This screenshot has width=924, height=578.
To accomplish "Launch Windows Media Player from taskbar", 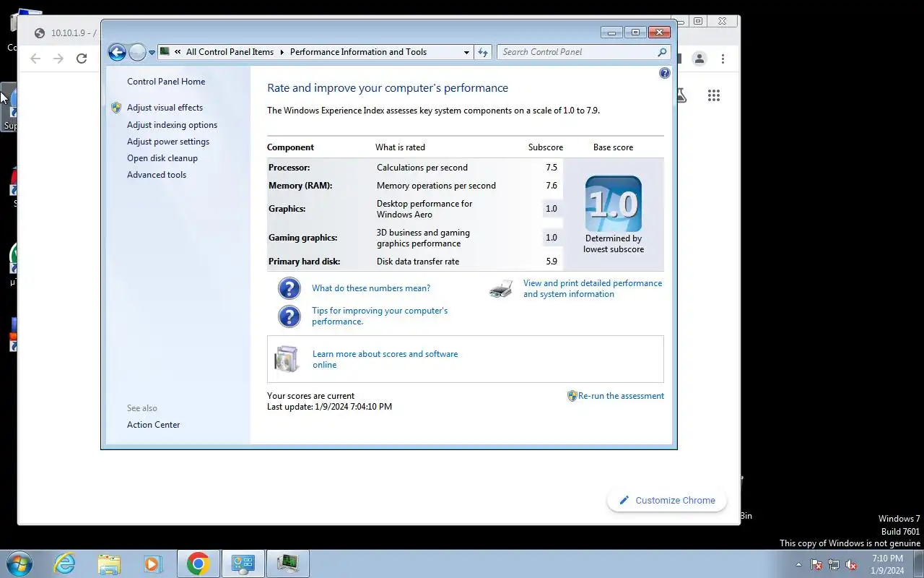I will point(153,564).
